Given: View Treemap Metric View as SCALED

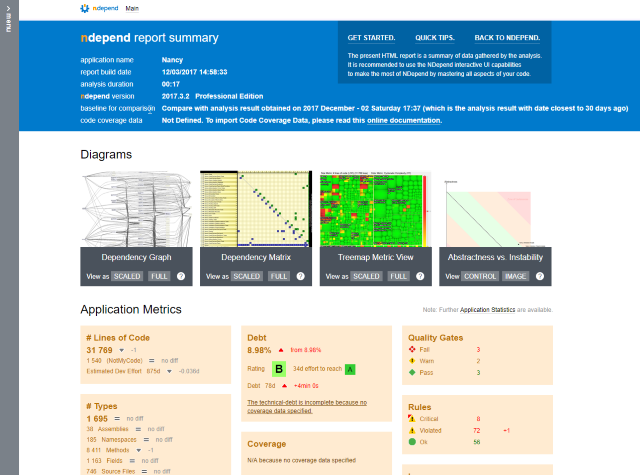Looking at the screenshot, I should 366,276.
